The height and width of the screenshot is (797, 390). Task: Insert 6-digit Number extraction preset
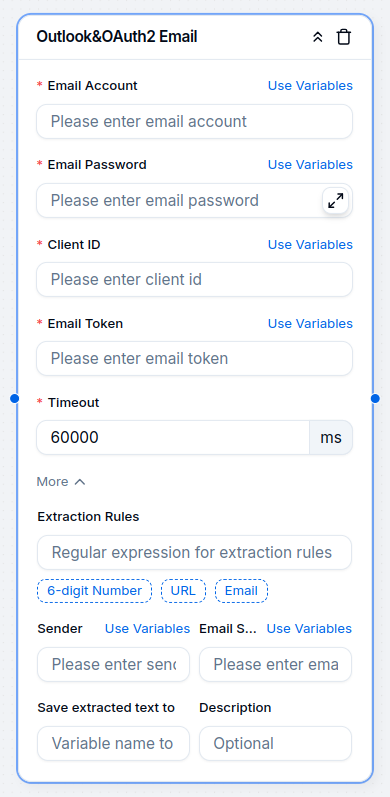click(x=94, y=591)
